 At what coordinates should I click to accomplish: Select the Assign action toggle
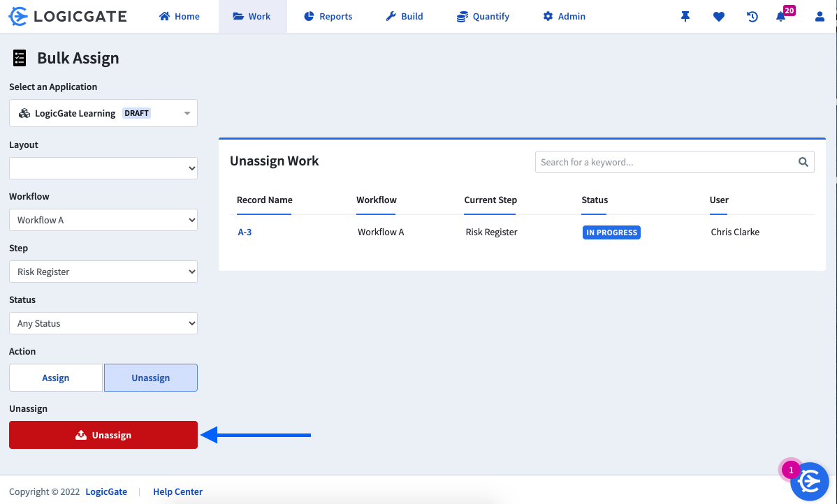click(x=55, y=378)
